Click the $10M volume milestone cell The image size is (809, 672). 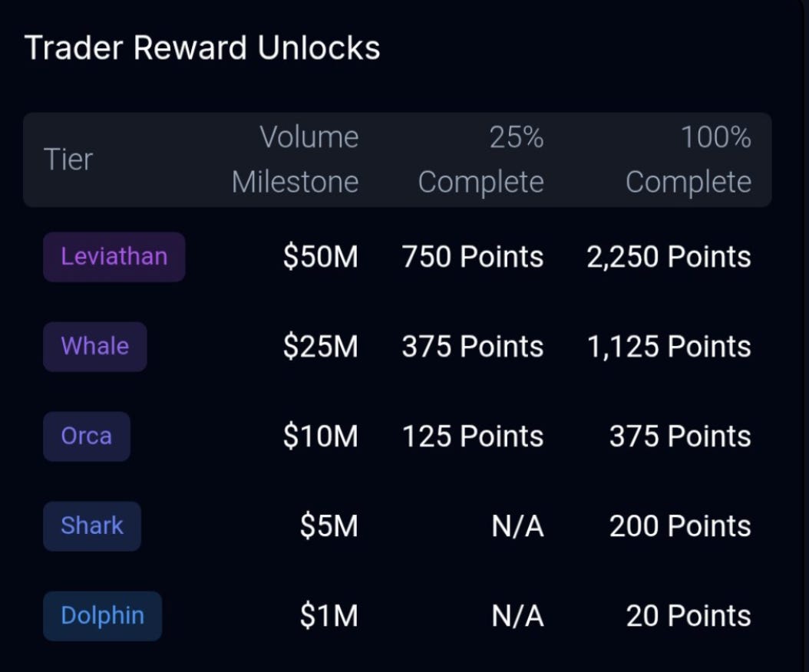[x=320, y=436]
